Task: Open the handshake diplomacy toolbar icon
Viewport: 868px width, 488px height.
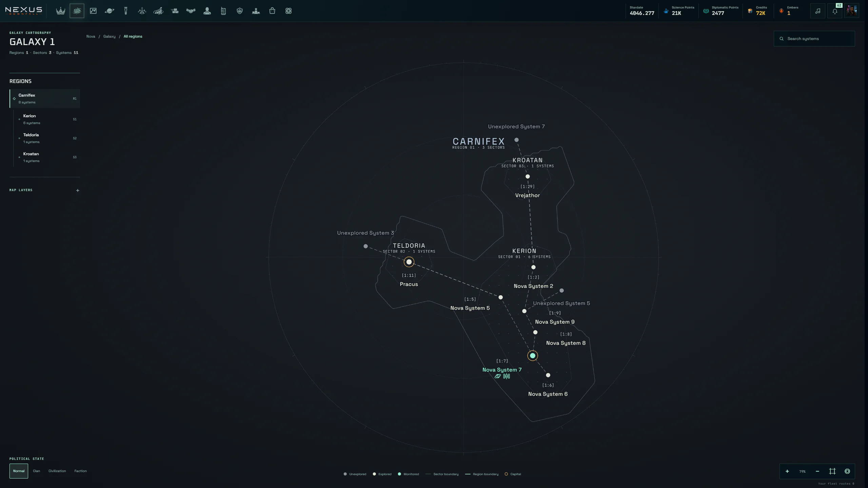Action: [191, 11]
